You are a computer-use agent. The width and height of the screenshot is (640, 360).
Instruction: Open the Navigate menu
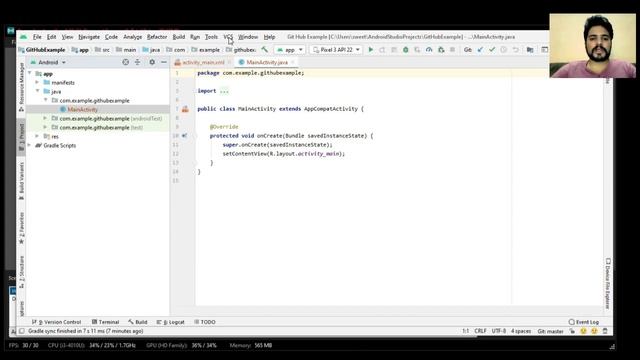89,37
